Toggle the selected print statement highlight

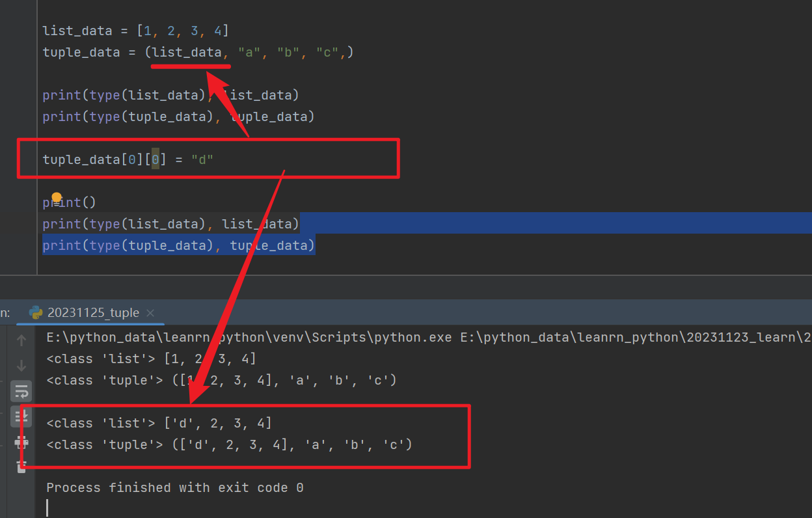[179, 245]
